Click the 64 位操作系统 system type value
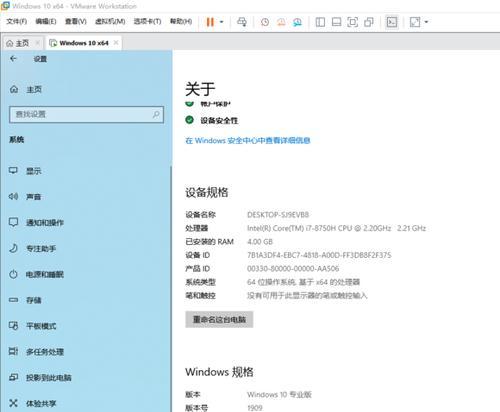The height and width of the screenshot is (412, 500). click(x=303, y=282)
